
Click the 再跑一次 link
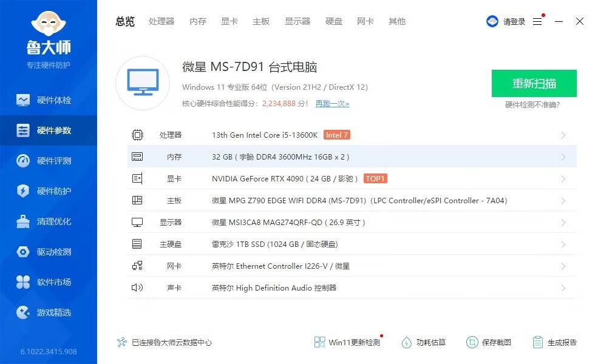tap(333, 104)
